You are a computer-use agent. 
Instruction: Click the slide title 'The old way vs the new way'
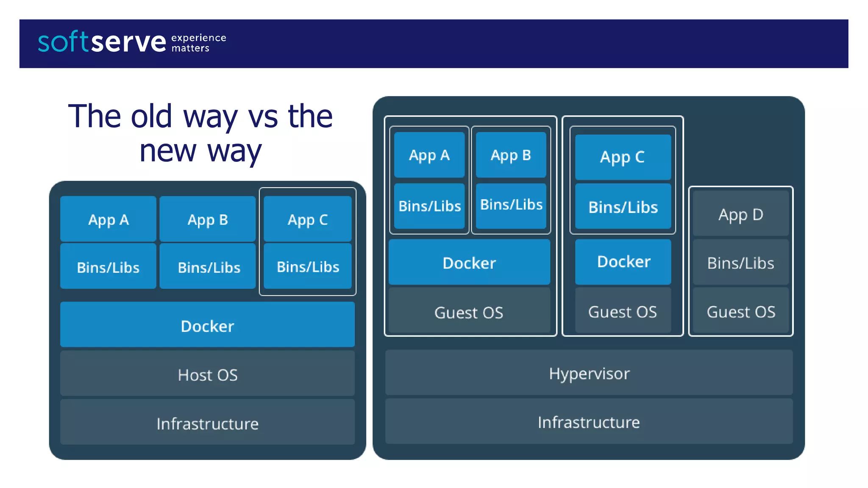coord(200,133)
